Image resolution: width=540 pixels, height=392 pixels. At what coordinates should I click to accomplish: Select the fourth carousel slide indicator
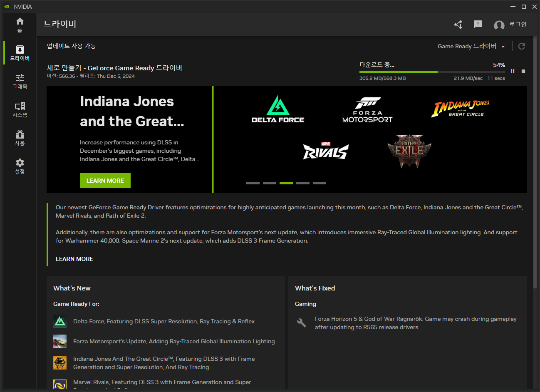303,183
